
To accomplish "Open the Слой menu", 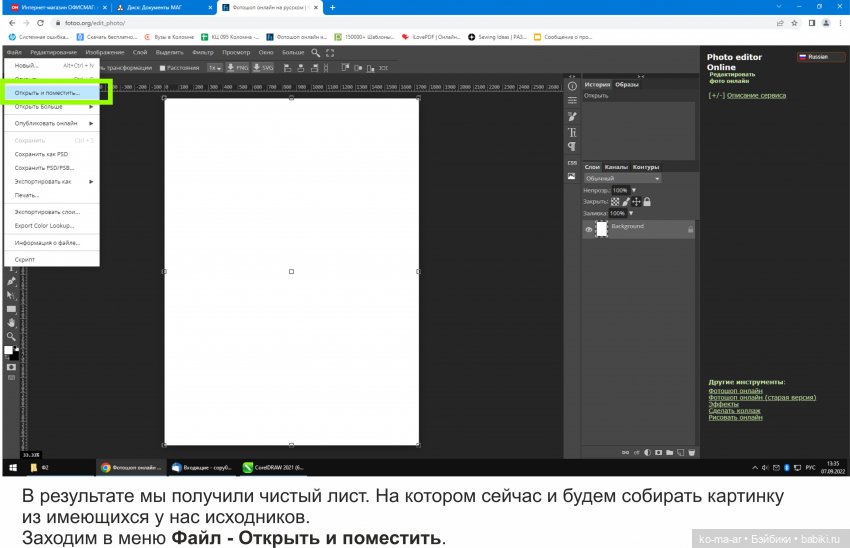I will (x=140, y=53).
